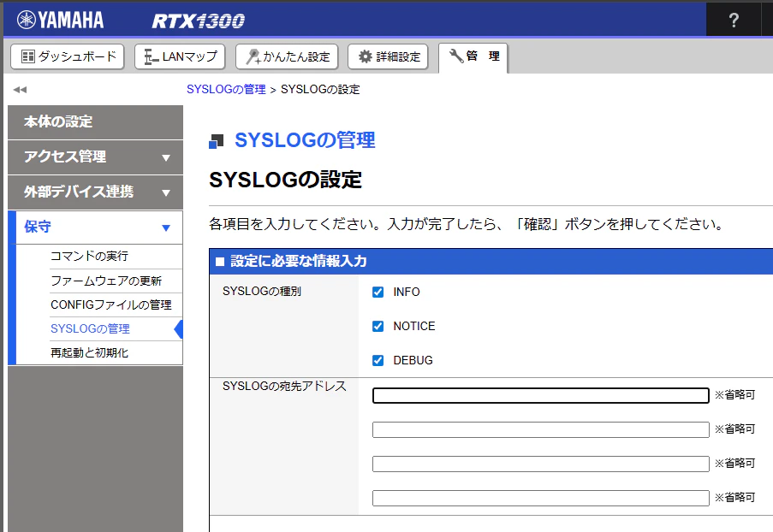Collapse the 保守 section arrow
773x532 pixels.
(x=166, y=228)
